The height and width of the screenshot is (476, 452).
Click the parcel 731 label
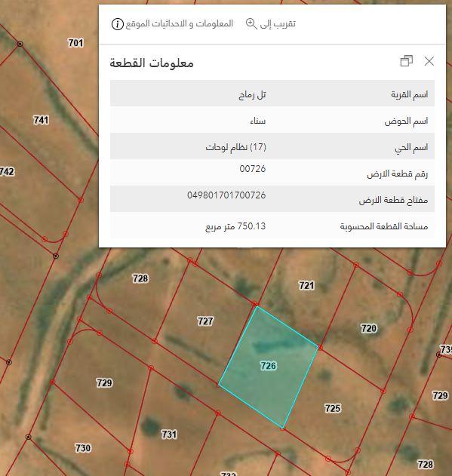pos(169,434)
